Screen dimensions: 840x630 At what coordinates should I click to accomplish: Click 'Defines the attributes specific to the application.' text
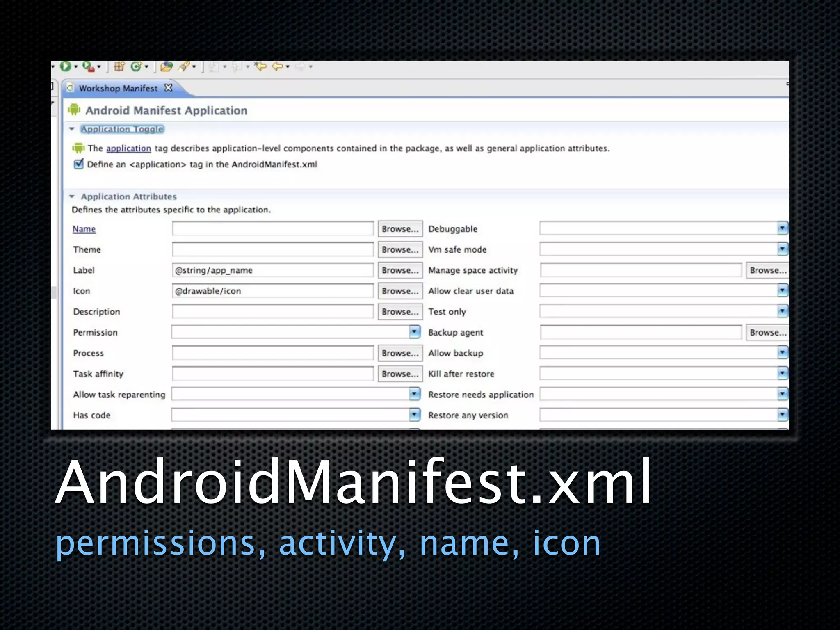(x=171, y=210)
